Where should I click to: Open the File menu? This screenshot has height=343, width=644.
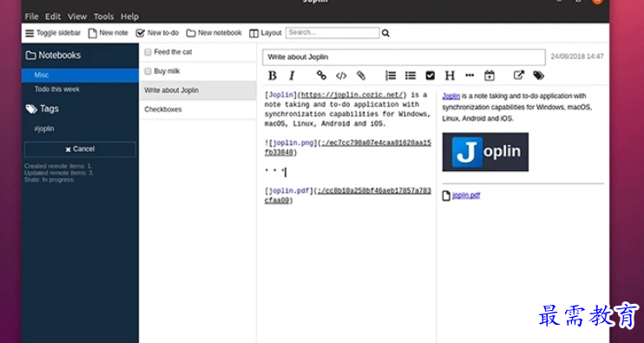(31, 16)
